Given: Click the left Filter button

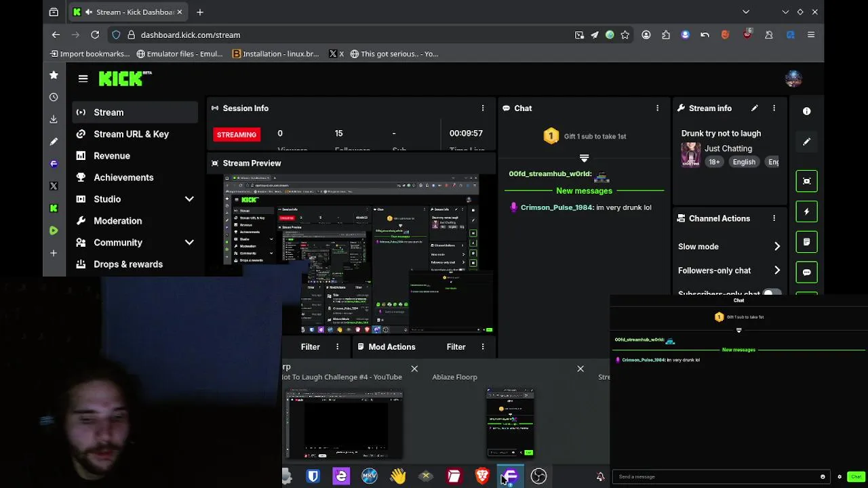Looking at the screenshot, I should click(x=310, y=347).
